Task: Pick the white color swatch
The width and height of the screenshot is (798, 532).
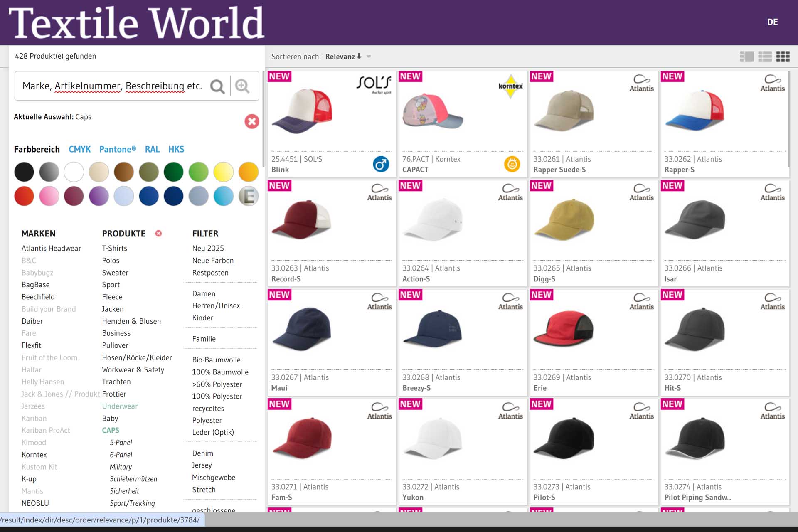Action: point(74,172)
